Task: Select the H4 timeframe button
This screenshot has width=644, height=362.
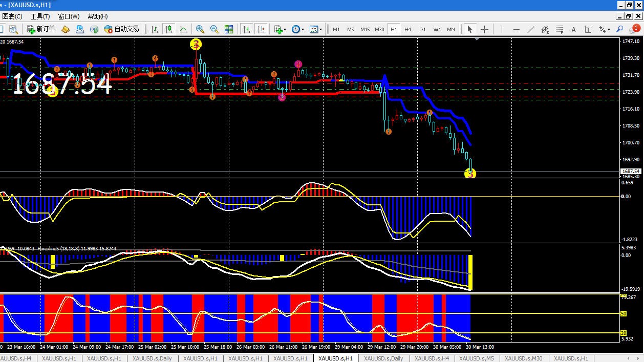Action: (x=408, y=29)
